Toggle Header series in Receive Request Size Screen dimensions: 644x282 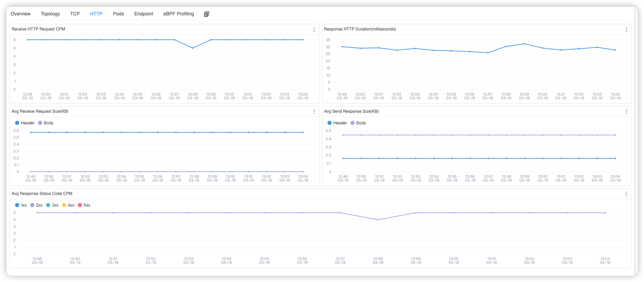tap(25, 123)
